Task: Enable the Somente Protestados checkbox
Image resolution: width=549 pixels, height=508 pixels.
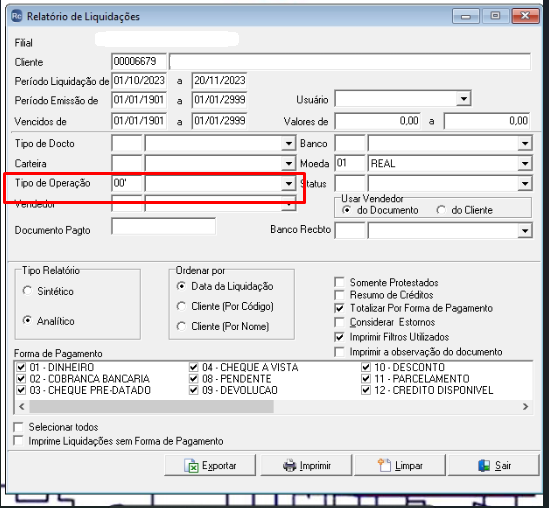Action: (x=339, y=282)
